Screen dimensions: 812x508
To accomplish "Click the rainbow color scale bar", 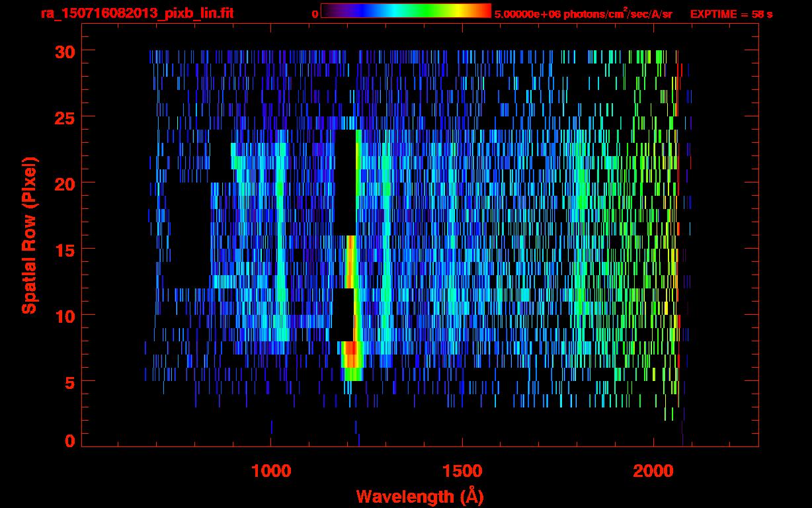I will tap(406, 11).
